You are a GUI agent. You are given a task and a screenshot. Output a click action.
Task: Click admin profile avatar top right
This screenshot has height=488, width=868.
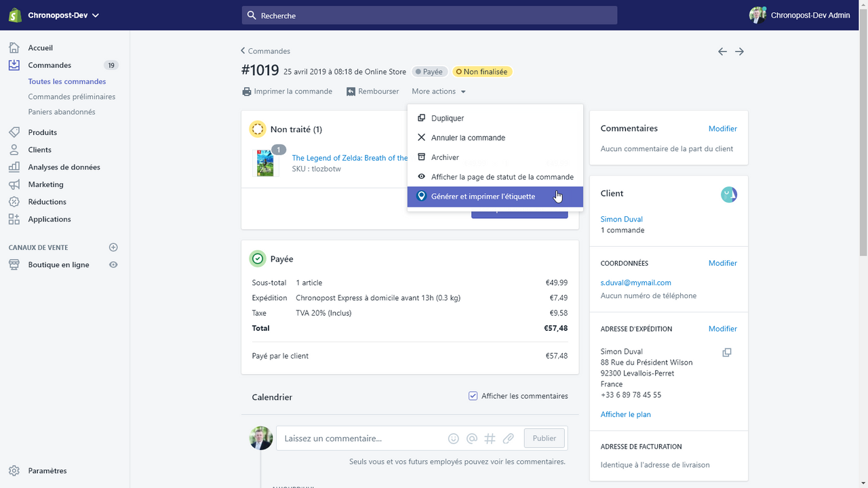(x=757, y=15)
